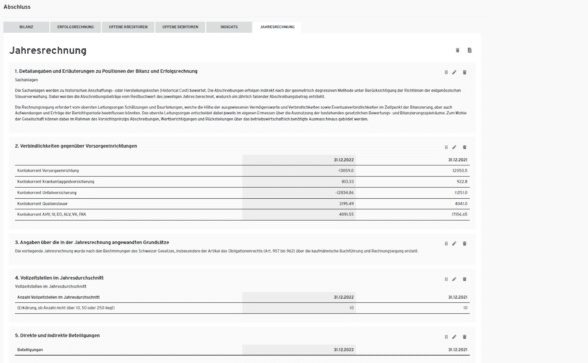588x363 pixels.
Task: Delete section 4 Vollzeitstellen via trash icon
Action: click(464, 279)
